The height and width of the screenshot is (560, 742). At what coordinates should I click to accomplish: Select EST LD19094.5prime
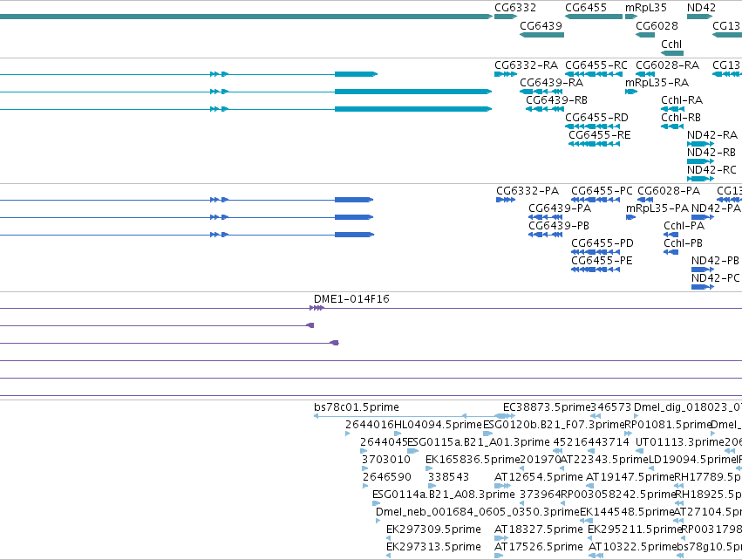[692, 460]
